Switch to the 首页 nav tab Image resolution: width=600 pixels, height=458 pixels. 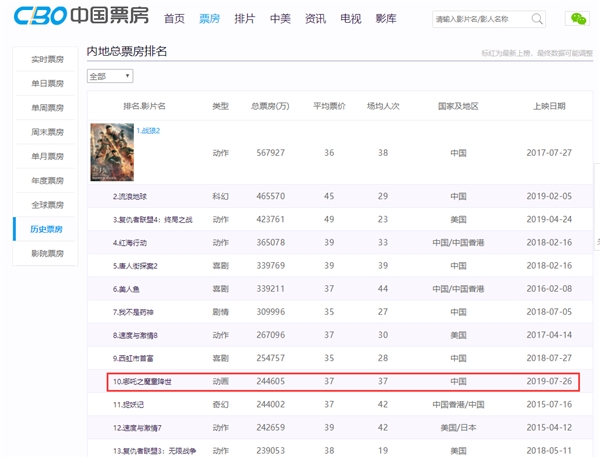coord(174,19)
